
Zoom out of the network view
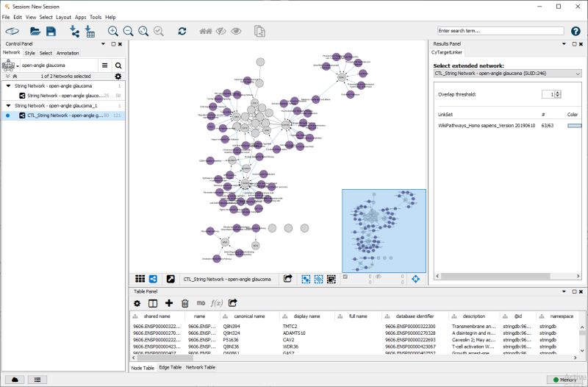(x=128, y=31)
